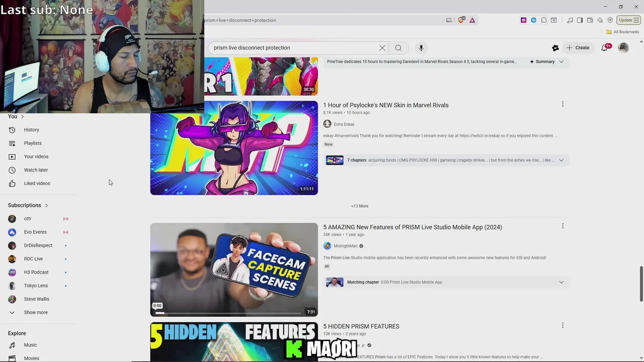Open the media control music-note icon
This screenshot has width=644, height=362.
point(570,20)
